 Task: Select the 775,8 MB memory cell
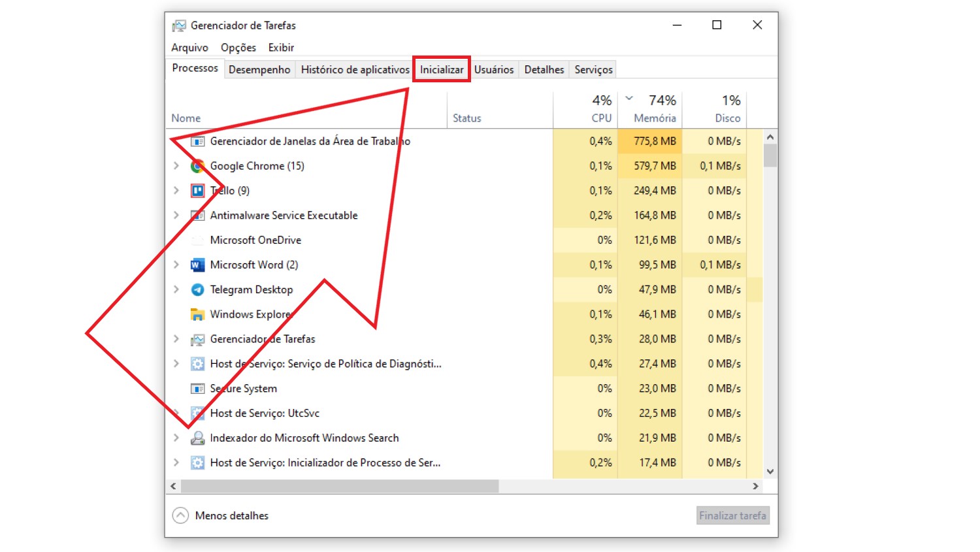point(650,141)
